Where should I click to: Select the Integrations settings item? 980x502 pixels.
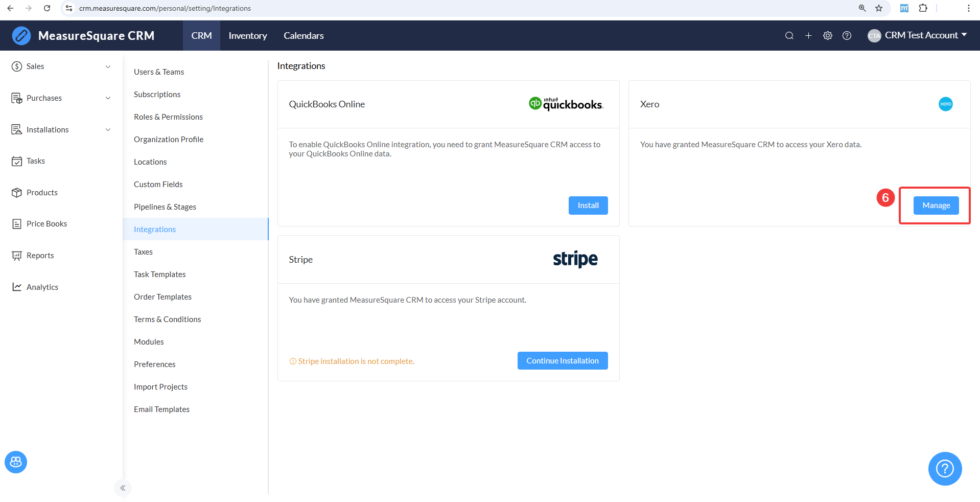(195, 230)
